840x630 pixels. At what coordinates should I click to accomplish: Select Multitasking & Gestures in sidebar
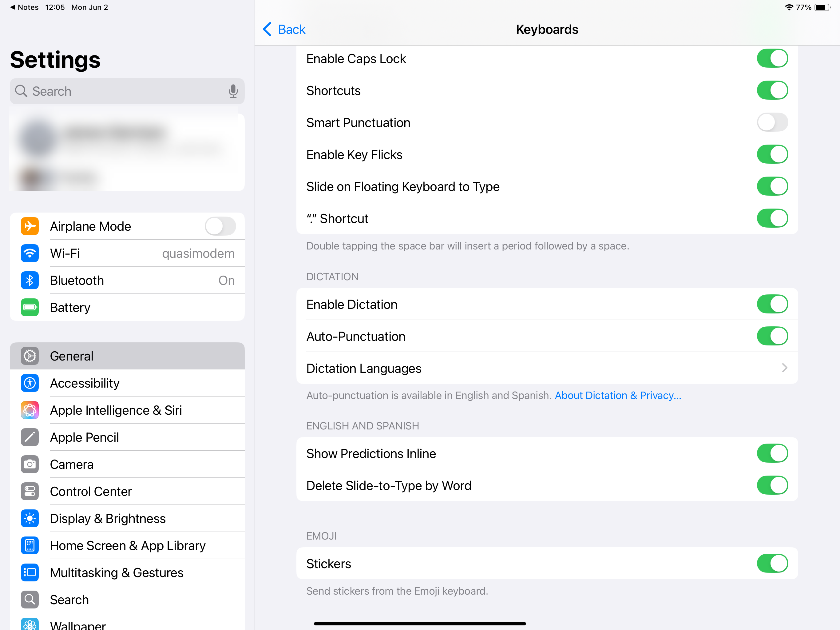tap(117, 572)
